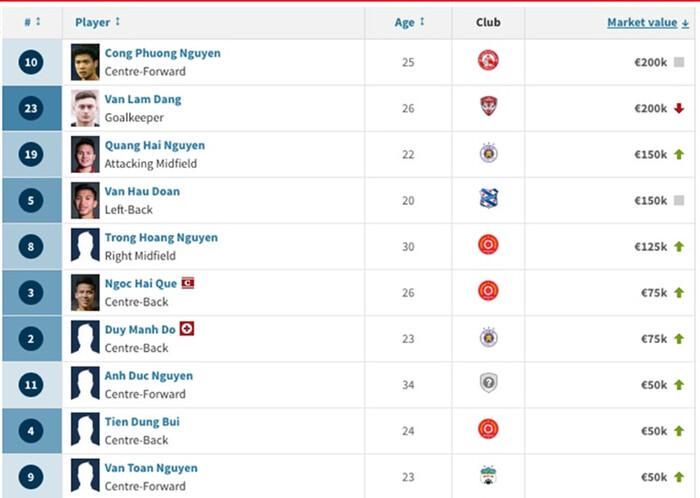This screenshot has height=498, width=700.
Task: Click injury cross icon beside Duy Manh Do
Action: point(187,329)
